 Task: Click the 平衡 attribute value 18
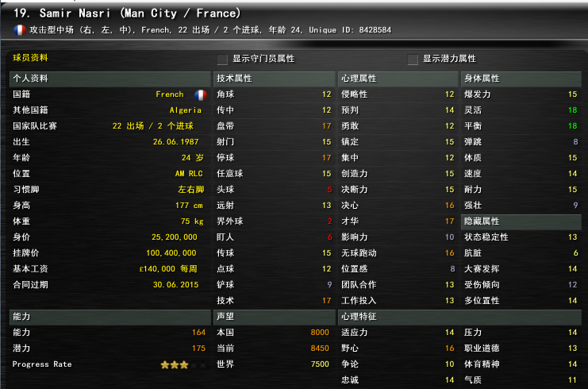pos(573,126)
